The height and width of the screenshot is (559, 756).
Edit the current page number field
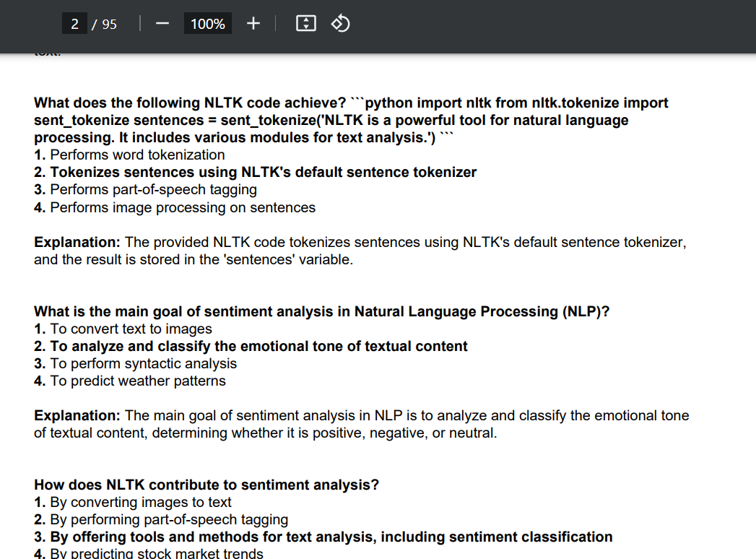coord(74,24)
